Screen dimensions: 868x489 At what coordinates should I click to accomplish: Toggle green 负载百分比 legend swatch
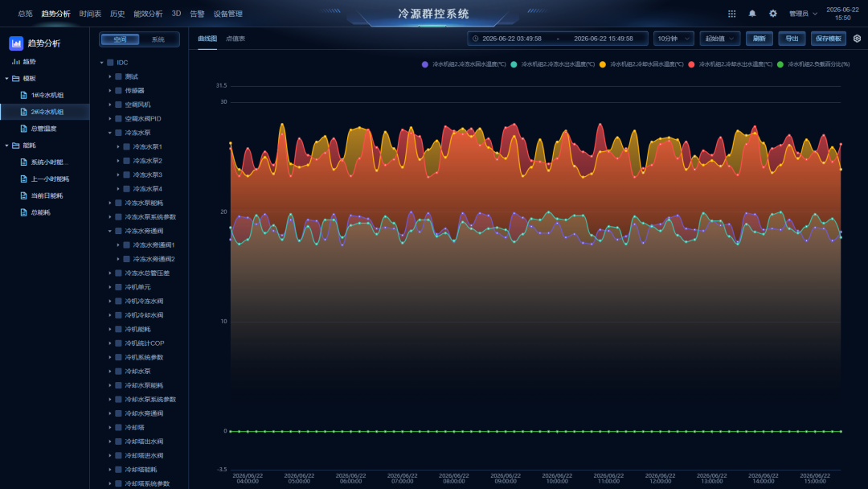[x=780, y=64]
